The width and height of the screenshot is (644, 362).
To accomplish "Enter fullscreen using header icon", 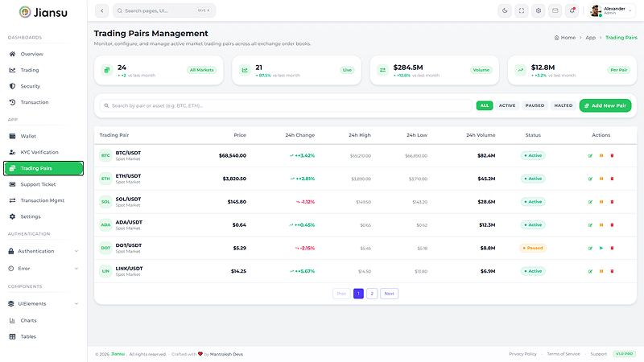I will (x=522, y=10).
